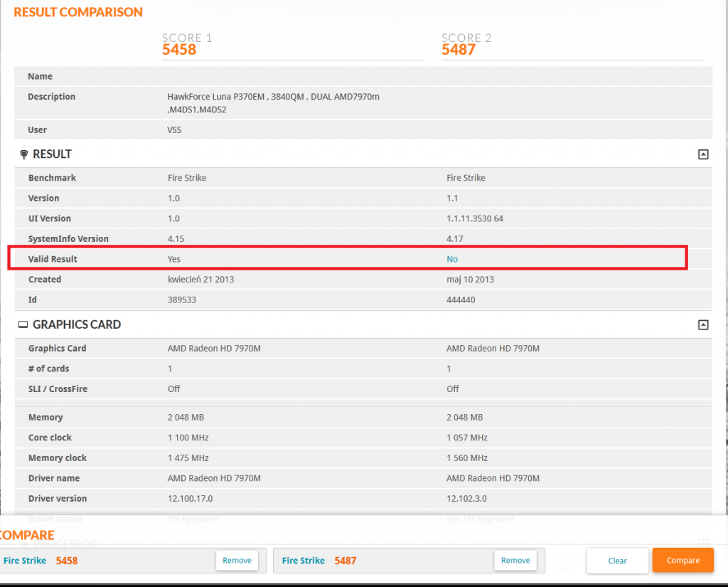Screen dimensions: 728x587
Task: Click the "Benchmark" row label
Action: pyautogui.click(x=52, y=178)
